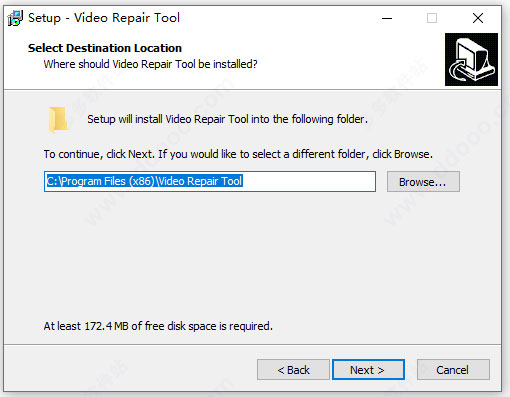Click the yellow folder icon
Image resolution: width=510 pixels, height=397 pixels.
(57, 120)
